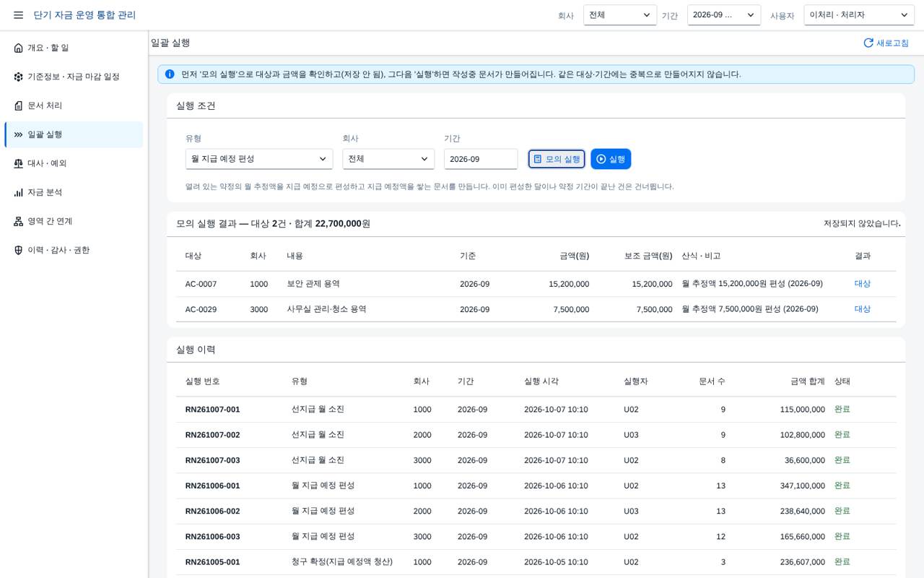Click the info icon in the blue notice banner
The height and width of the screenshot is (578, 924).
coord(170,74)
